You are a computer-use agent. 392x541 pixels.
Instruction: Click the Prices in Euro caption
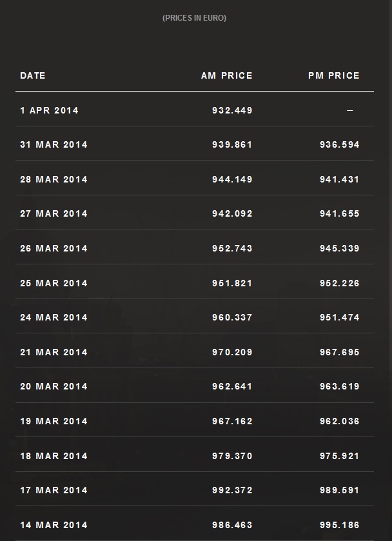coord(194,18)
